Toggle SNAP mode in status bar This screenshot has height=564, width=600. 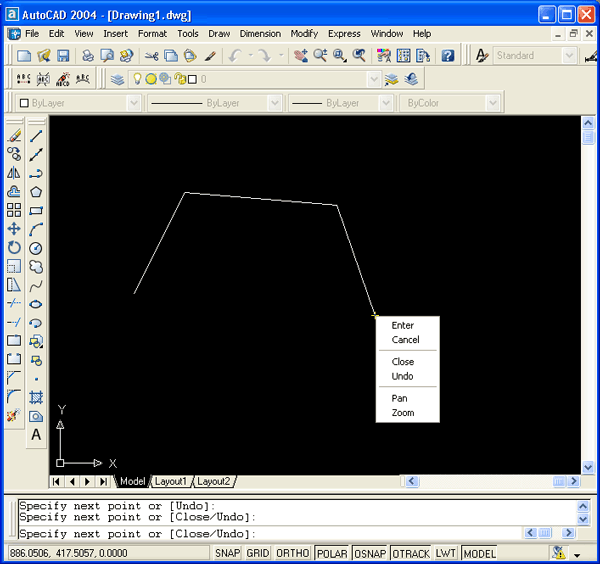click(x=227, y=553)
